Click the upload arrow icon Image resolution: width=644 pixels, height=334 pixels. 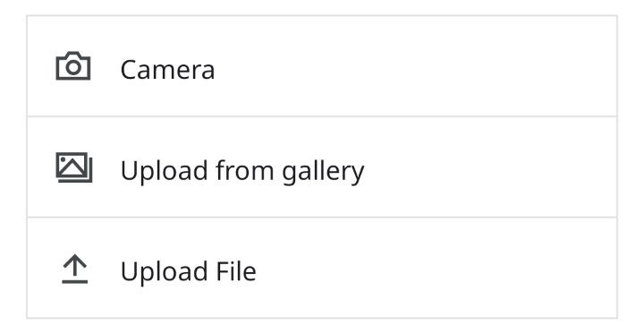pyautogui.click(x=75, y=269)
